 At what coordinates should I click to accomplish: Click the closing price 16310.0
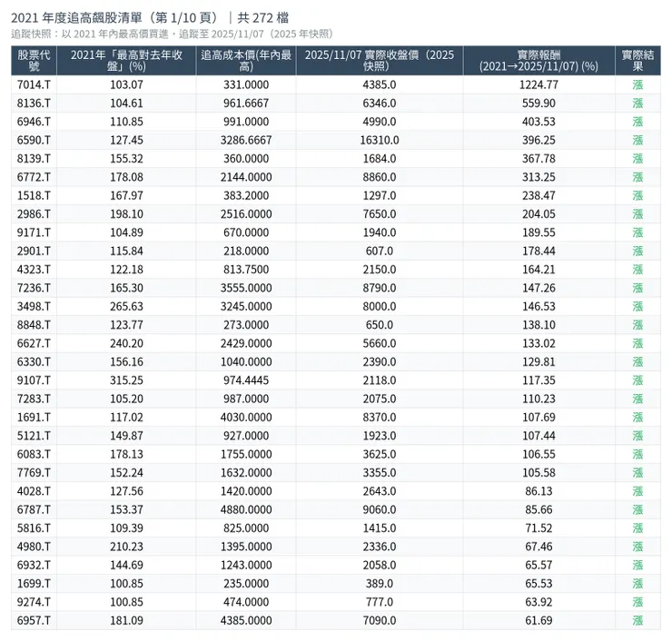click(x=380, y=140)
